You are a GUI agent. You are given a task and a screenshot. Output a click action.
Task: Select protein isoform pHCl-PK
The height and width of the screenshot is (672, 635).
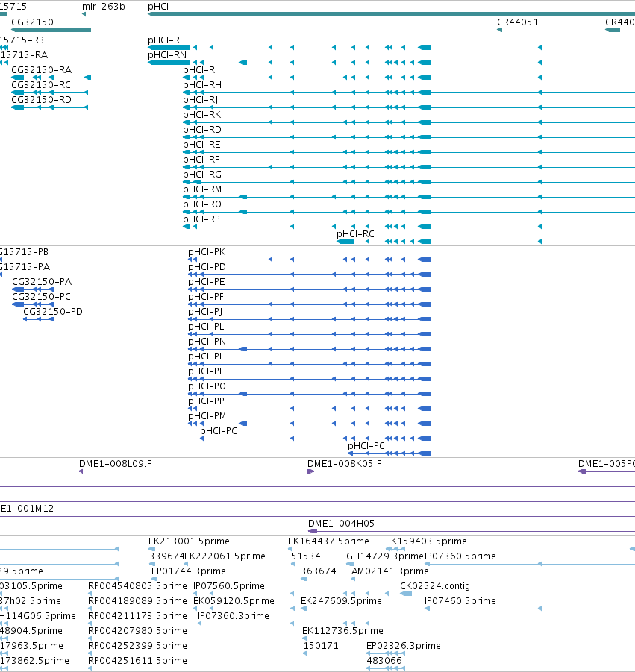click(x=207, y=252)
